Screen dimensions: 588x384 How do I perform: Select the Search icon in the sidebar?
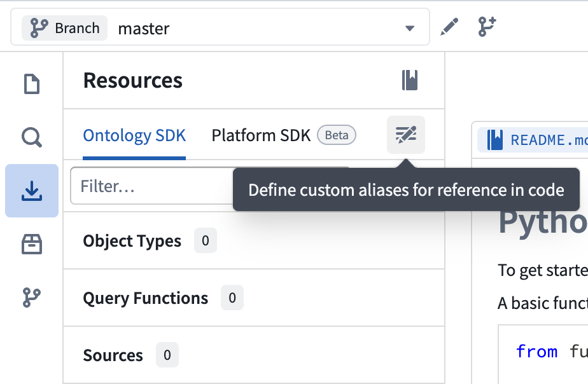(x=31, y=137)
